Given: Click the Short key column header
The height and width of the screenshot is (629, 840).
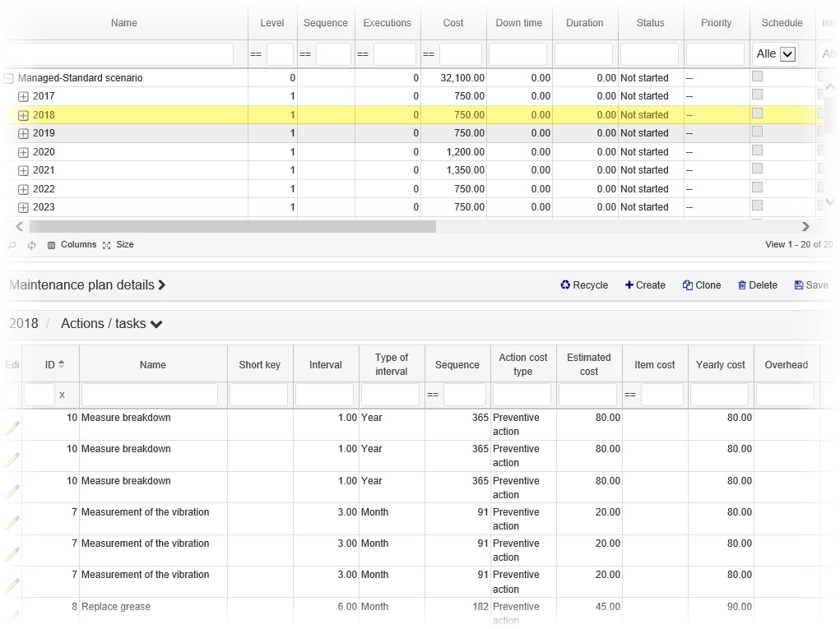Looking at the screenshot, I should pyautogui.click(x=260, y=364).
